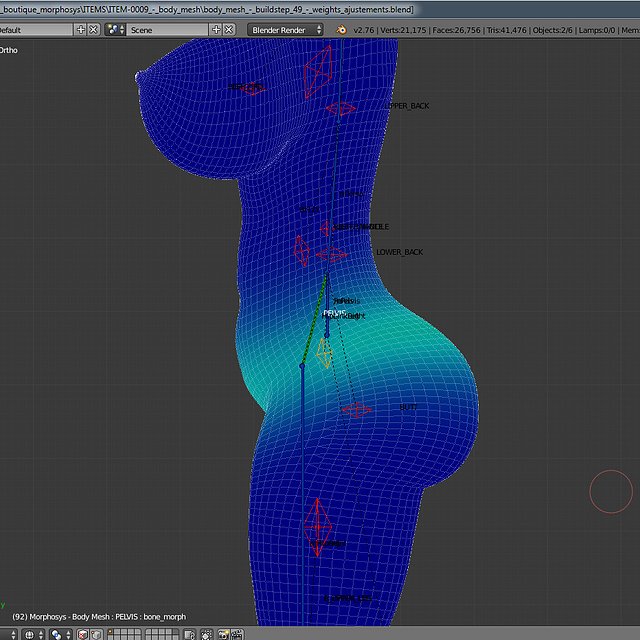Screen dimensions: 640x640
Task: Click the blend file path in title bar
Action: pyautogui.click(x=207, y=9)
